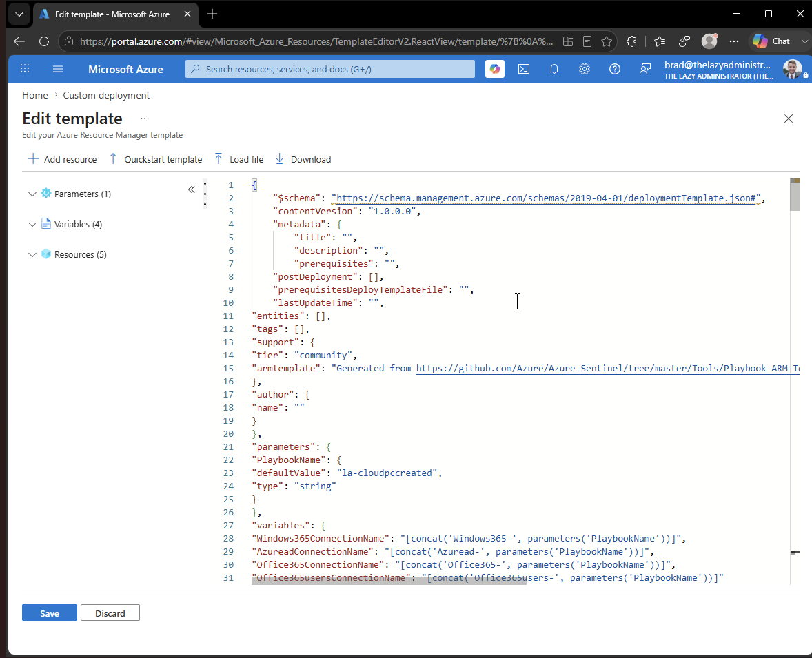Open browser settings and more menu

click(734, 41)
